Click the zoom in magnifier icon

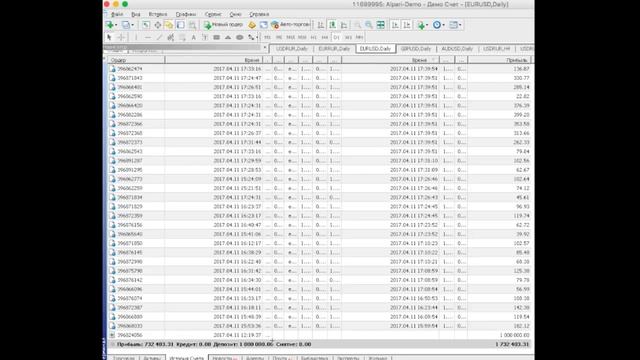[357, 25]
